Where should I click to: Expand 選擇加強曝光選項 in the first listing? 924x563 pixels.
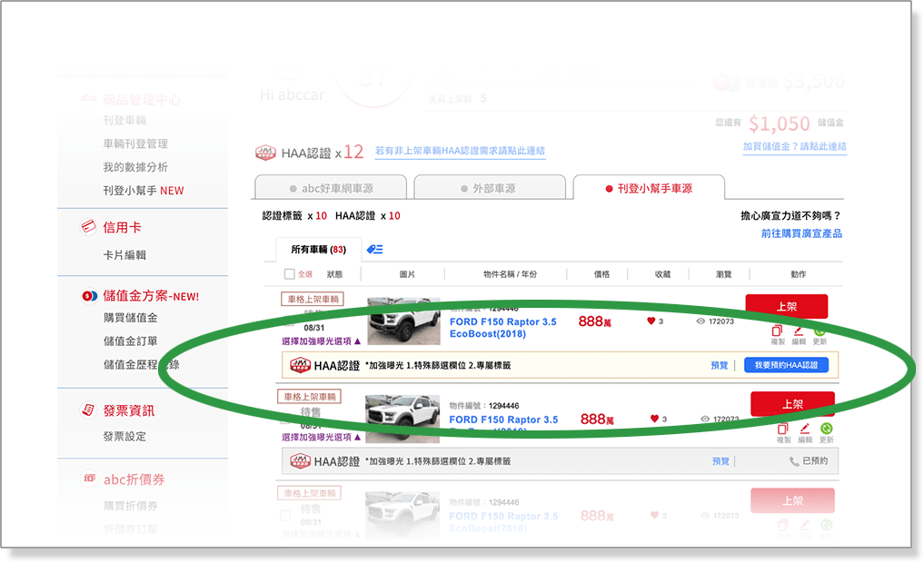coord(321,341)
